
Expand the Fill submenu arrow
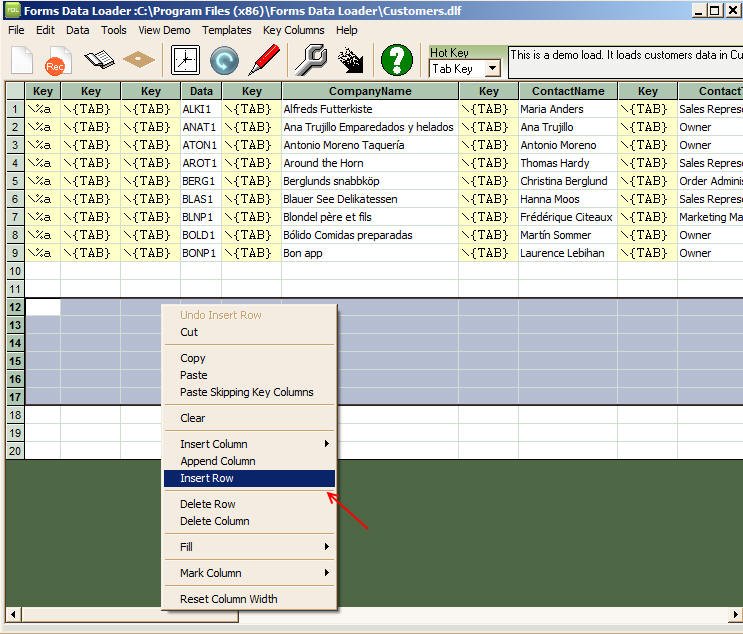tap(326, 547)
